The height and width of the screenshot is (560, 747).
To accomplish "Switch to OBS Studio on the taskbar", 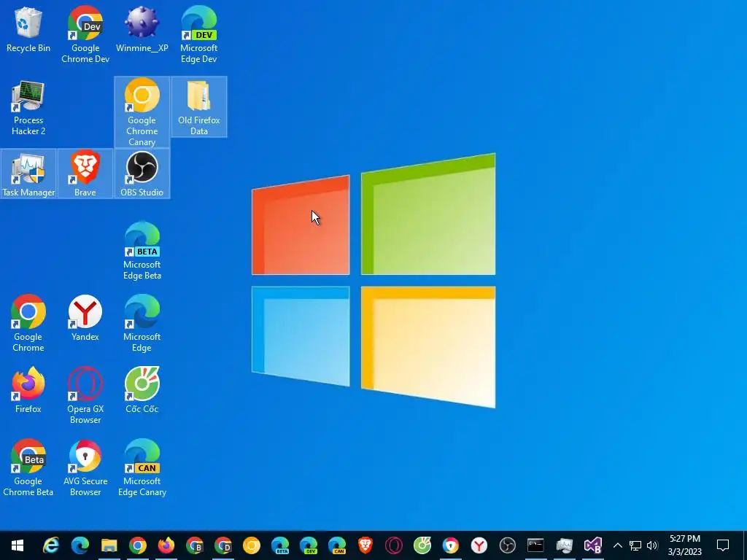I will tap(508, 545).
